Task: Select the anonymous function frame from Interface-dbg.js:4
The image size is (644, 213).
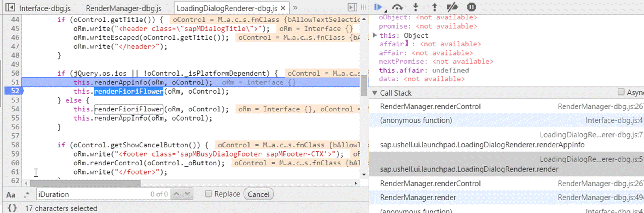Action: tap(506, 120)
